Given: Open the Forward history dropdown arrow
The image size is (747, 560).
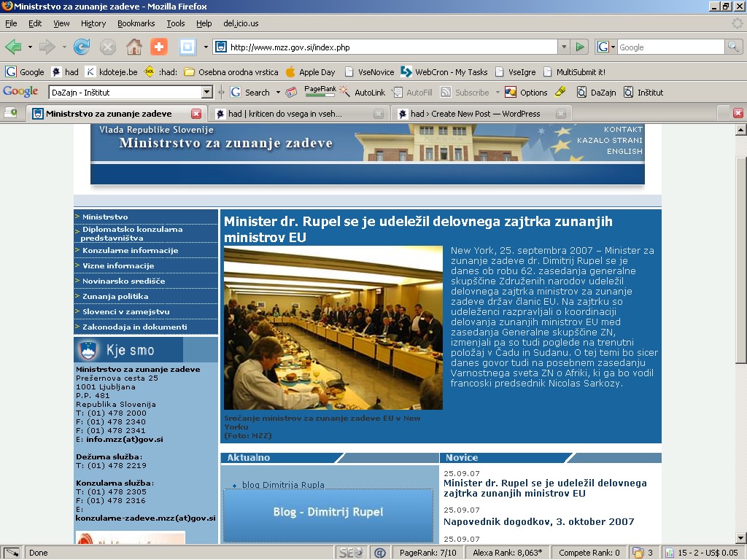Looking at the screenshot, I should 64,47.
